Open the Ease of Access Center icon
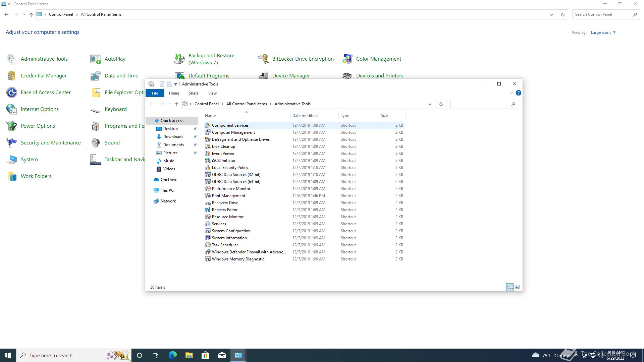This screenshot has height=362, width=644. coord(12,93)
